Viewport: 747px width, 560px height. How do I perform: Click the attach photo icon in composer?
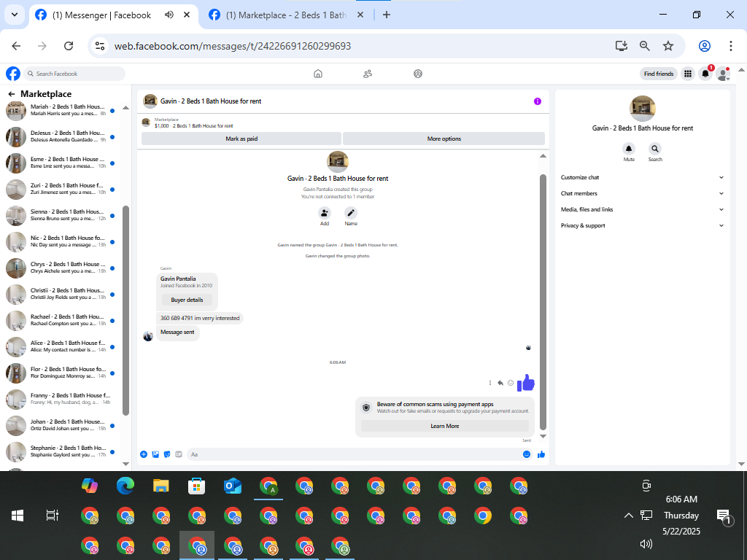155,454
